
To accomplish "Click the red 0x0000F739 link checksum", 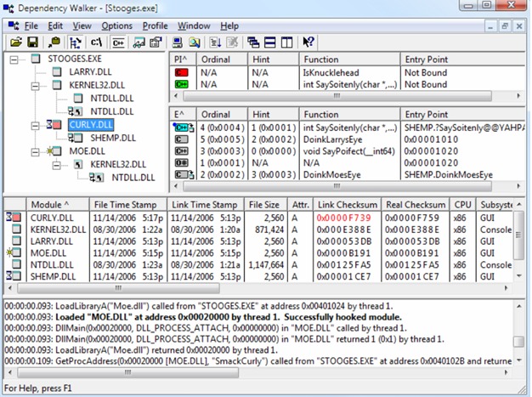I will pyautogui.click(x=343, y=218).
